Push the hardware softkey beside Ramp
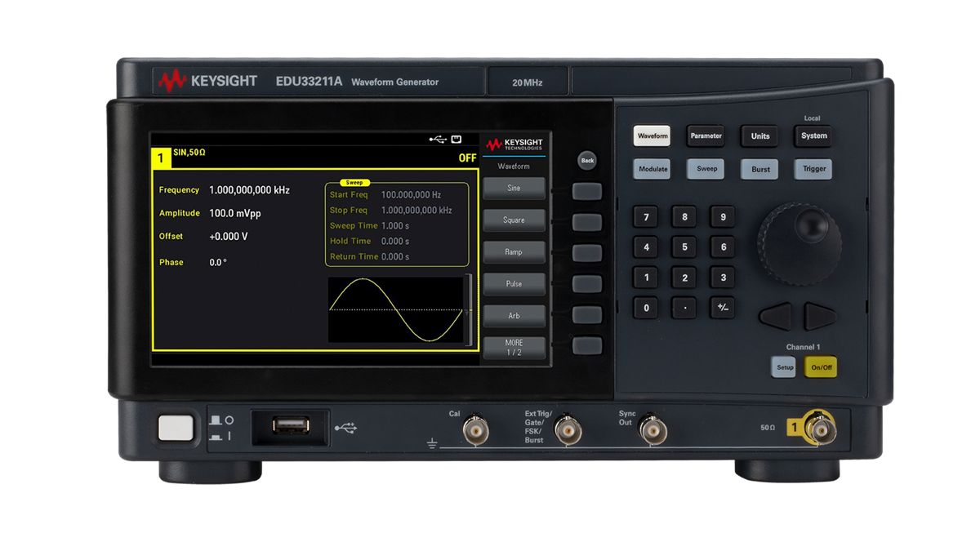This screenshot has width=980, height=551. pos(587,253)
